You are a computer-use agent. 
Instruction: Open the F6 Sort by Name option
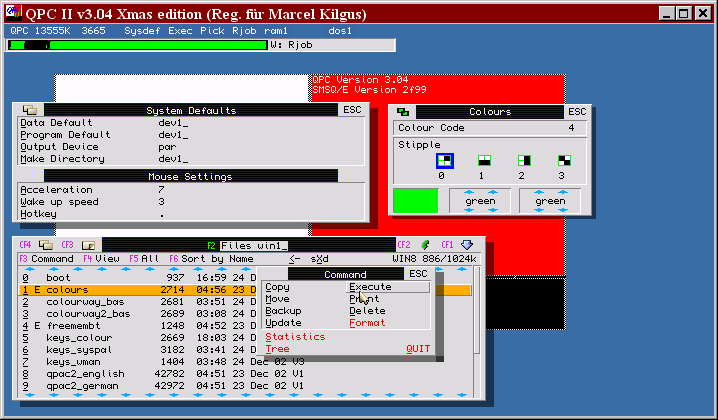coord(210,259)
